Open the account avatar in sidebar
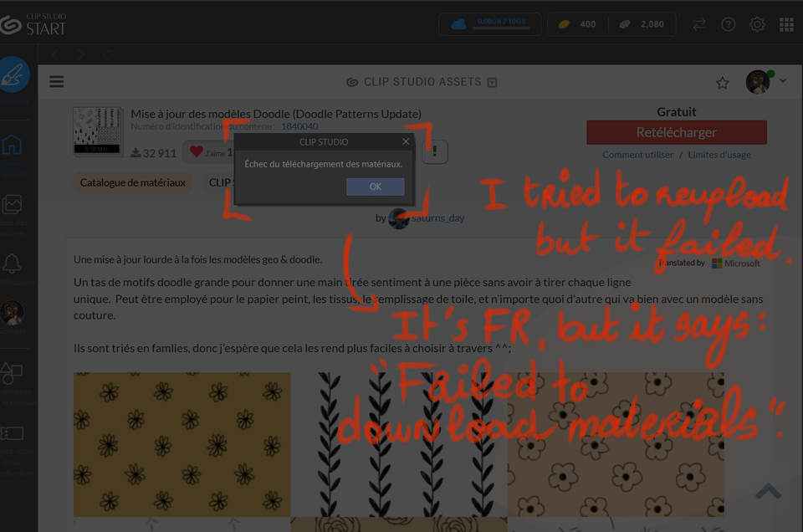Screen dimensions: 803x532 point(12,313)
